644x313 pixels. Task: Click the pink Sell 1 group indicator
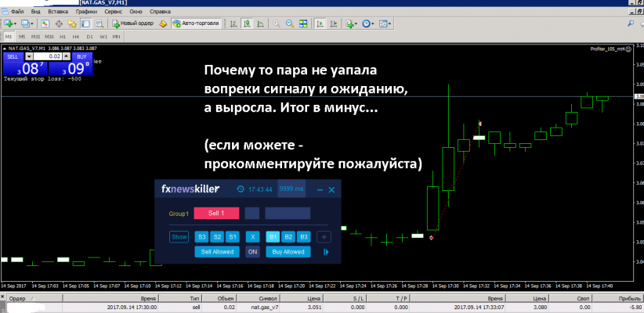215,213
